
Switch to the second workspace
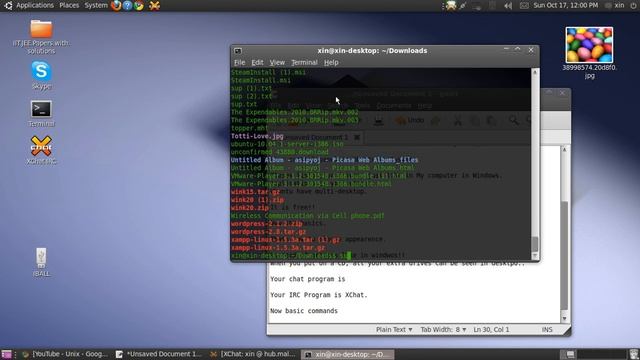[584, 354]
